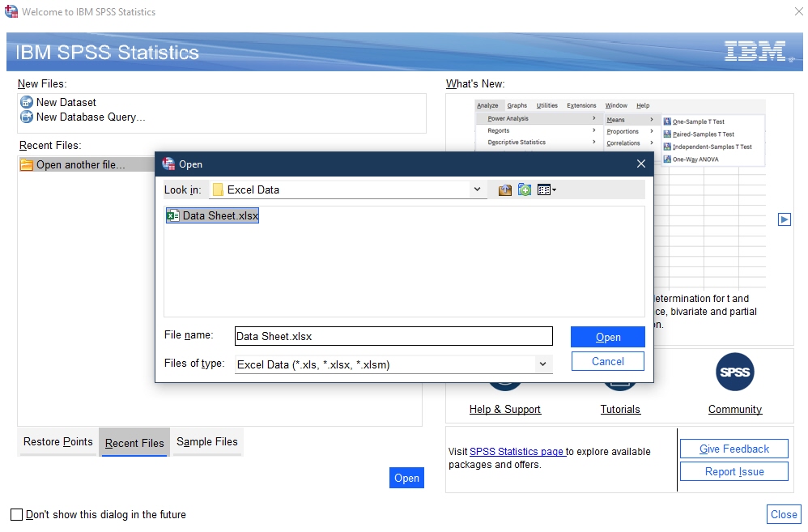Click Close button on Welcome dialog
Image resolution: width=808 pixels, height=532 pixels.
click(x=784, y=514)
